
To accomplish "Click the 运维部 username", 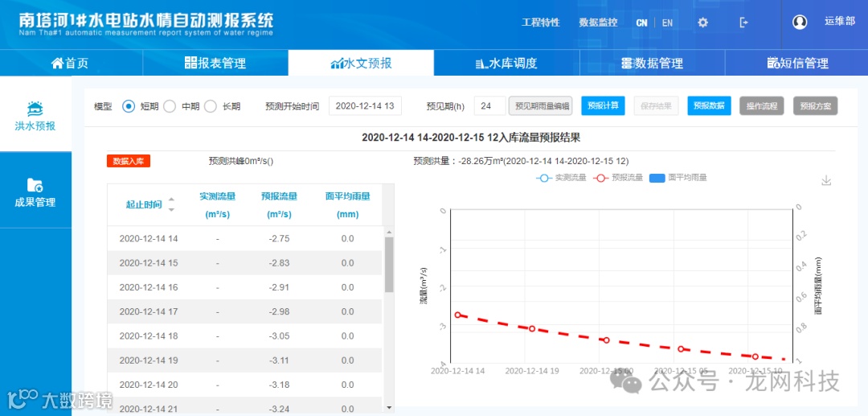I will (x=840, y=22).
